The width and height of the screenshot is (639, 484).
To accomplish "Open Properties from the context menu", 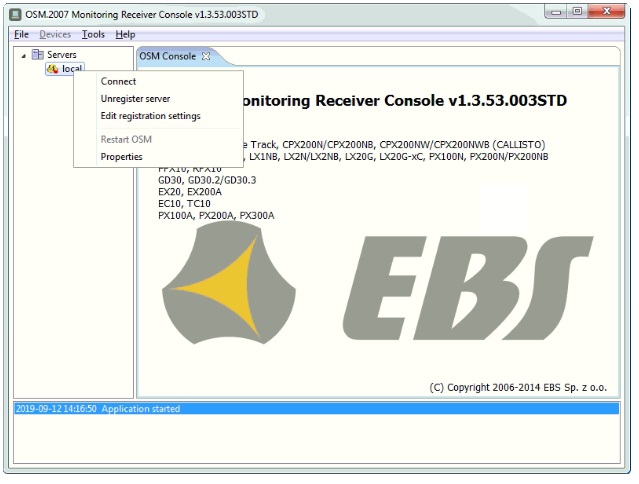I will [x=121, y=157].
